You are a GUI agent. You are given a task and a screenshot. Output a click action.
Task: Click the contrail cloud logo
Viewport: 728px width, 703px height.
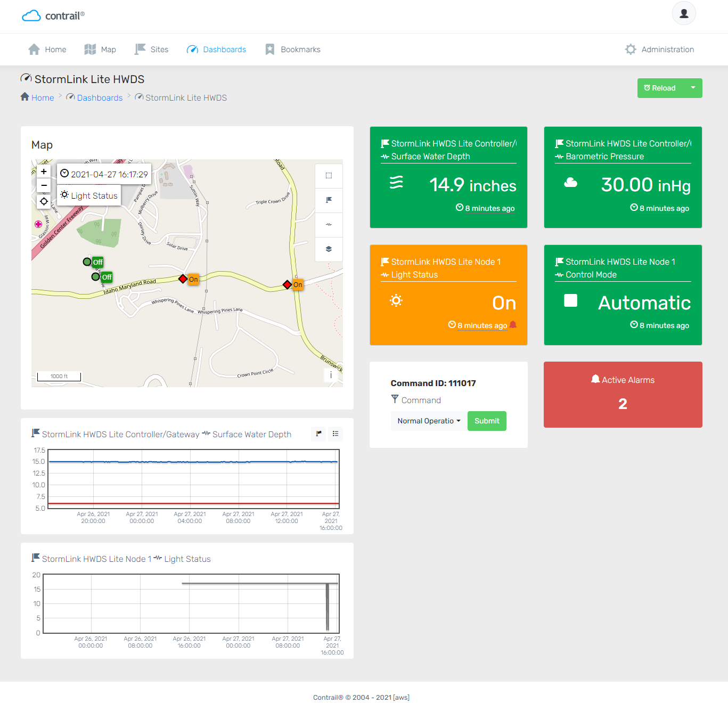click(53, 15)
